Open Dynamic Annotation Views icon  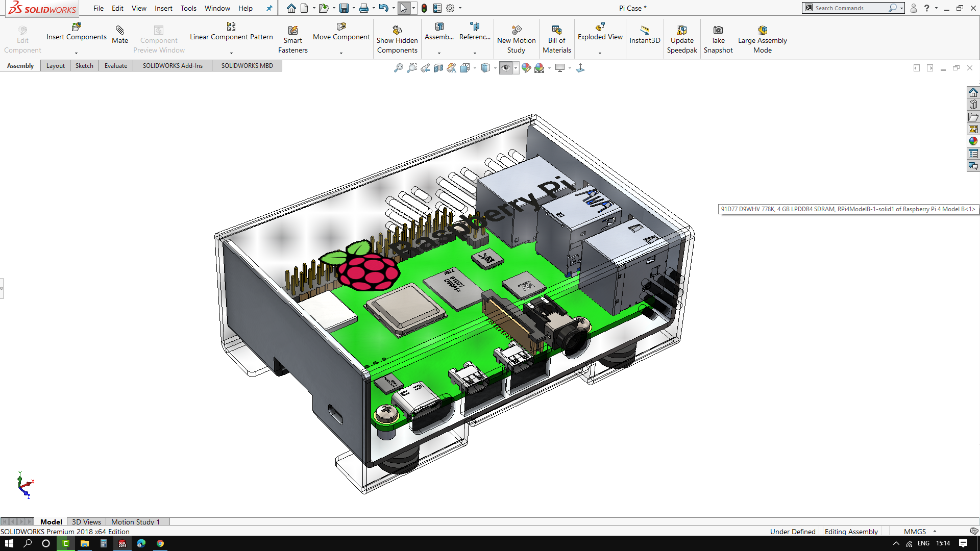(x=452, y=68)
